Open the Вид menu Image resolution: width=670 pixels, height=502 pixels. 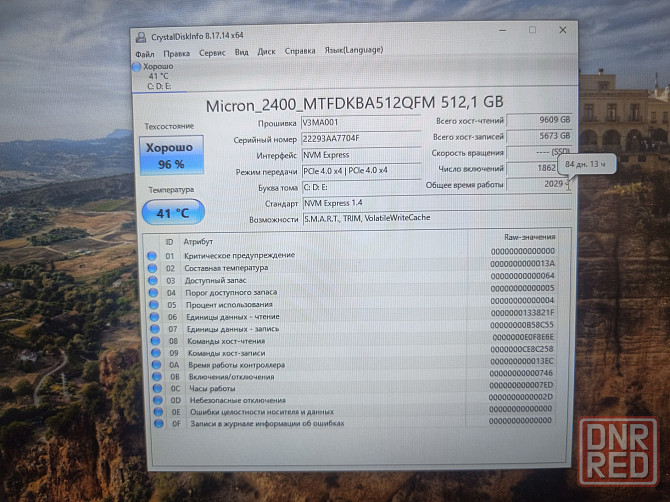point(241,52)
